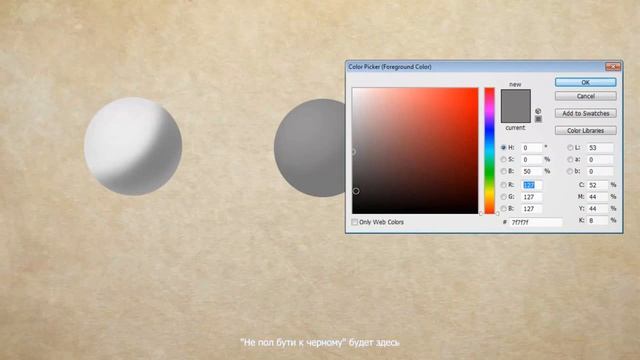Screen dimensions: 640x360
Task: Enable Only Web Colors checkbox
Action: [354, 222]
